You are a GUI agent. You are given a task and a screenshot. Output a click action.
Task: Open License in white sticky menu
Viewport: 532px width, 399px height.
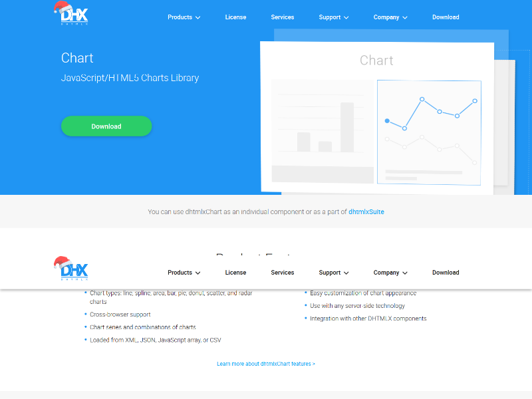tap(235, 273)
